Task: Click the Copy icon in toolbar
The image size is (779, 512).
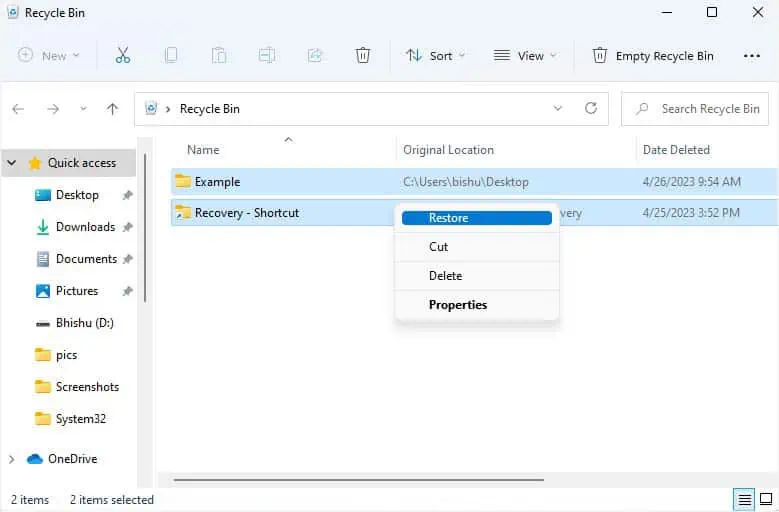Action: [x=170, y=55]
